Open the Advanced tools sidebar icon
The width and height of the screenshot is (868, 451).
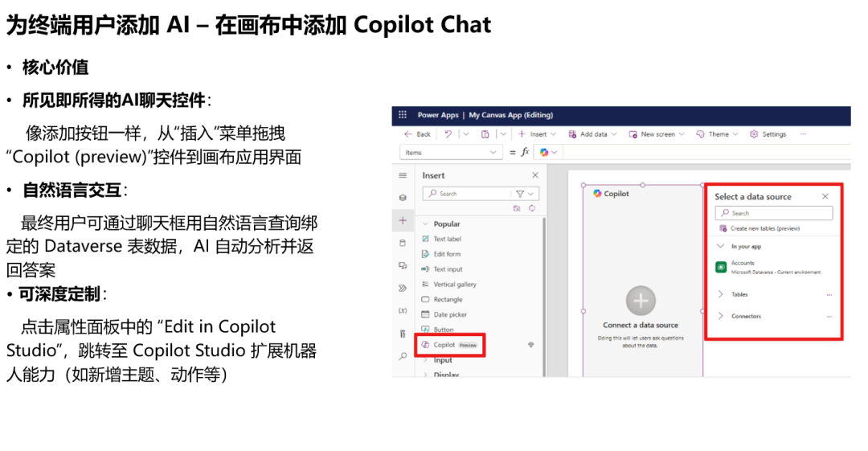403,334
